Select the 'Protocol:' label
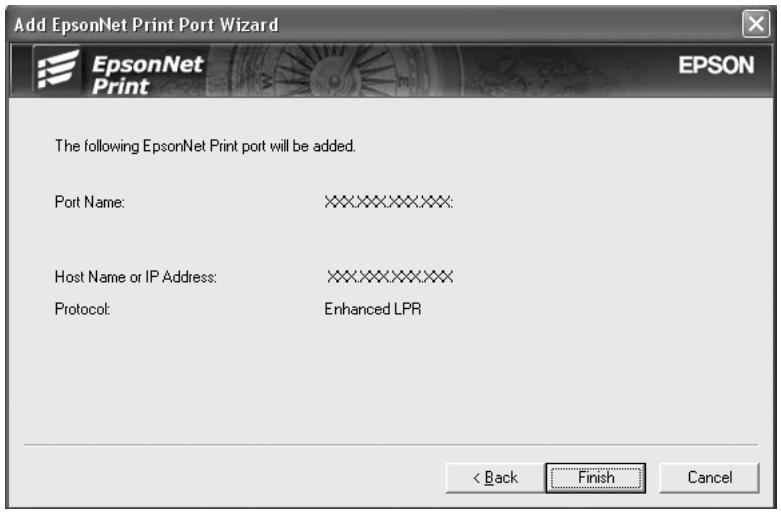 point(82,309)
